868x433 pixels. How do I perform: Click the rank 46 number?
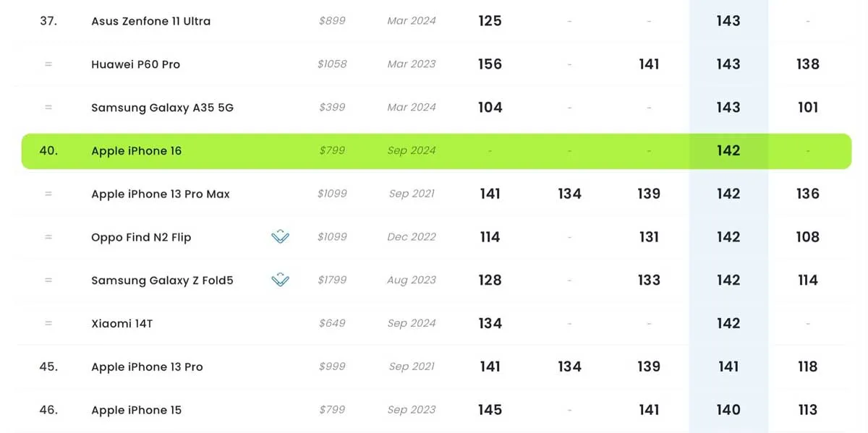48,410
